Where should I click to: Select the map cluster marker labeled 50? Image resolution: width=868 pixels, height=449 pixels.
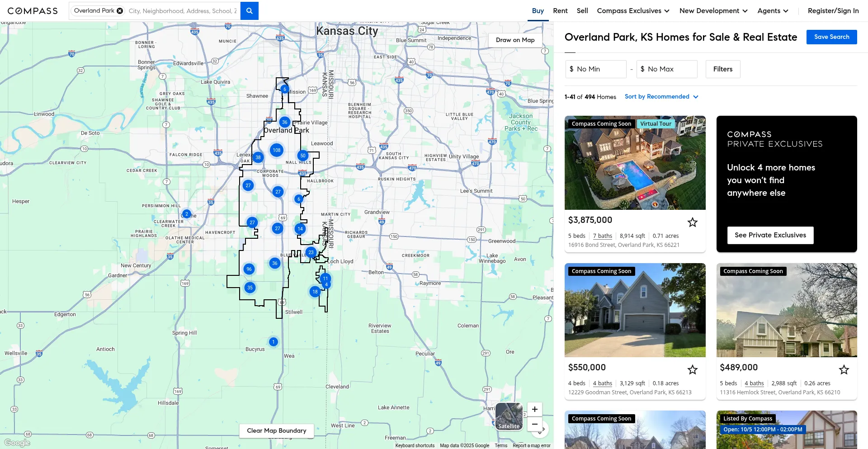point(303,156)
